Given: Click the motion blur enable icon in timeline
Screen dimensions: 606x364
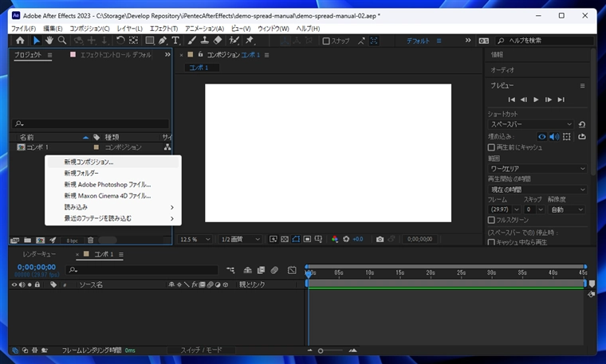Looking at the screenshot, I should tap(274, 270).
